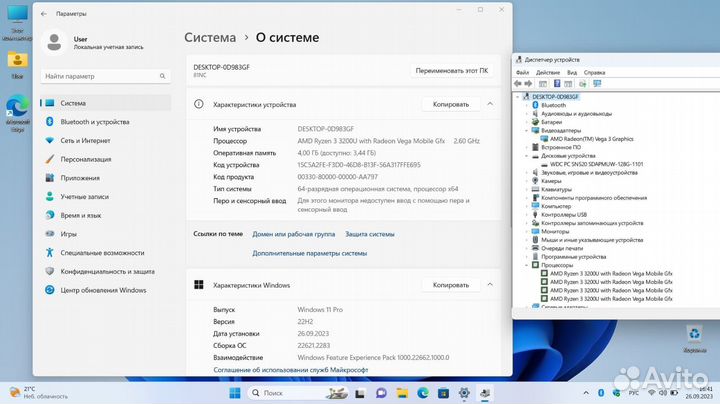
Task: Click the monitor toolbar icon in Device Manager
Action: click(597, 84)
